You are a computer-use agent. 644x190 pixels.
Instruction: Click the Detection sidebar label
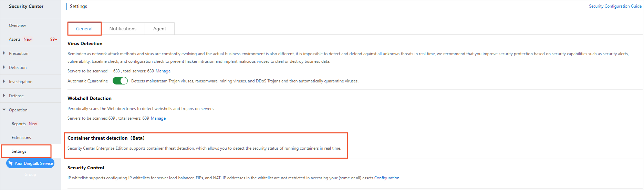[18, 68]
